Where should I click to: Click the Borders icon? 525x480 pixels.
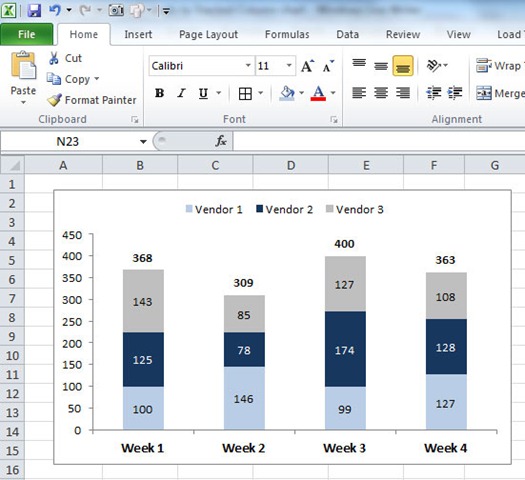245,93
